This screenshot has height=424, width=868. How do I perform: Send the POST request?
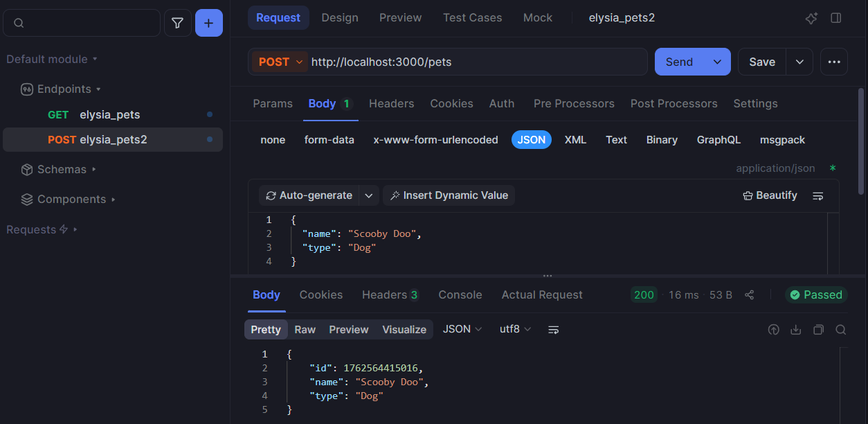point(678,61)
